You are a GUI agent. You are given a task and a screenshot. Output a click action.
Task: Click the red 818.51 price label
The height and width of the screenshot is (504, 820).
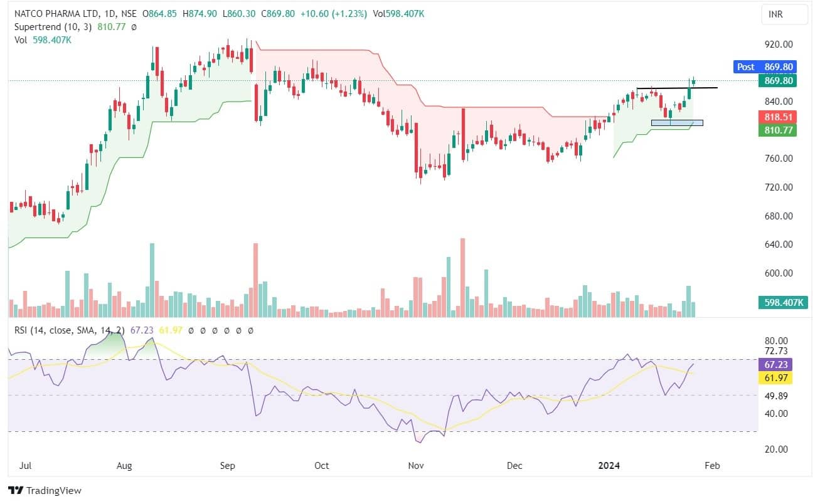click(778, 117)
